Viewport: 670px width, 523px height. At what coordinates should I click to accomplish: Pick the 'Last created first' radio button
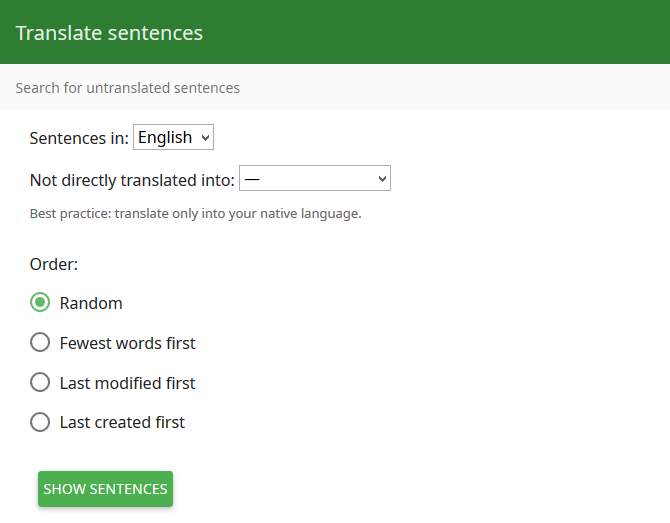pyautogui.click(x=40, y=422)
